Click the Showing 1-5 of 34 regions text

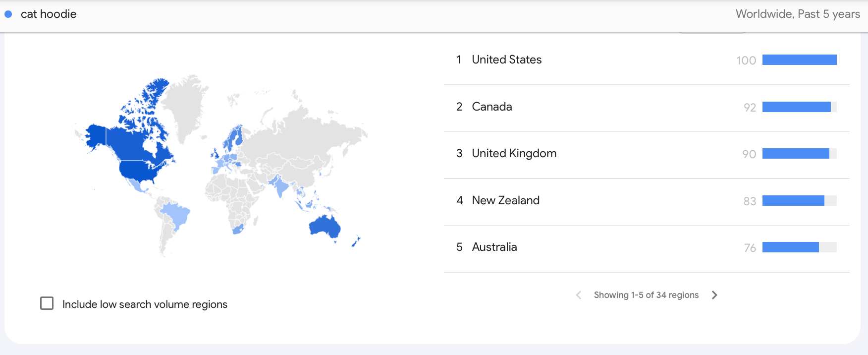(x=646, y=295)
